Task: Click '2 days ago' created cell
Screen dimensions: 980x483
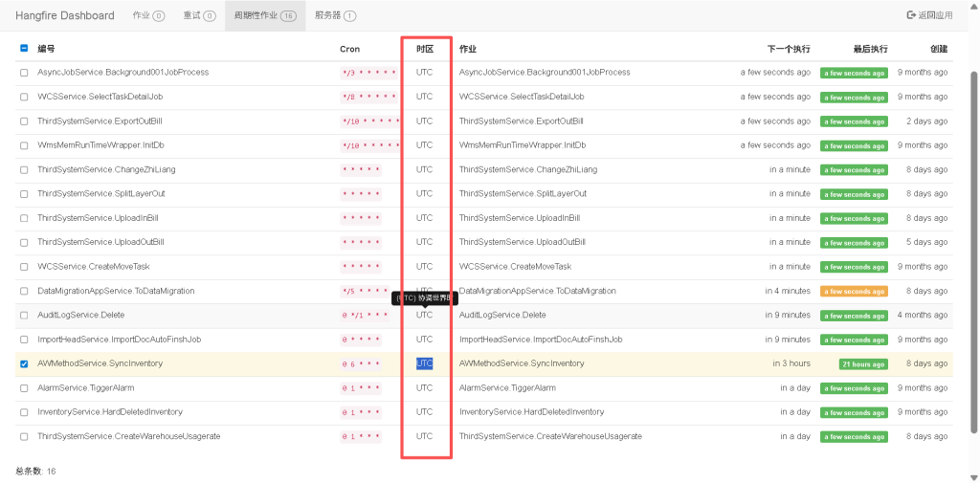Action: click(x=926, y=121)
